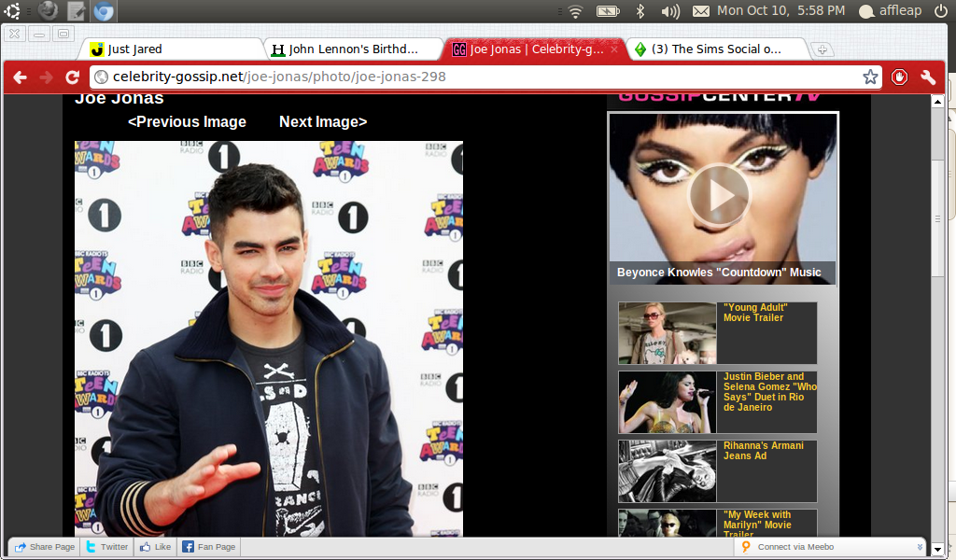Click the Twitter button on Meebo bar
Image resolution: width=956 pixels, height=560 pixels.
click(x=107, y=547)
